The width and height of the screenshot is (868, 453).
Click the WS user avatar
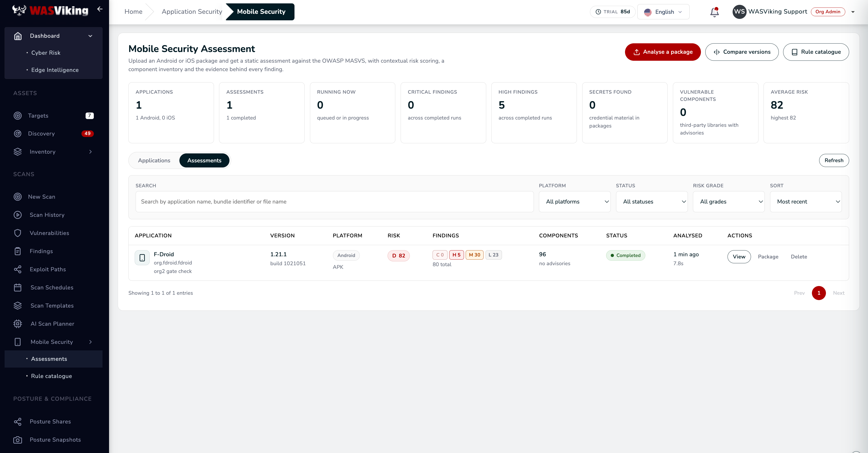739,12
